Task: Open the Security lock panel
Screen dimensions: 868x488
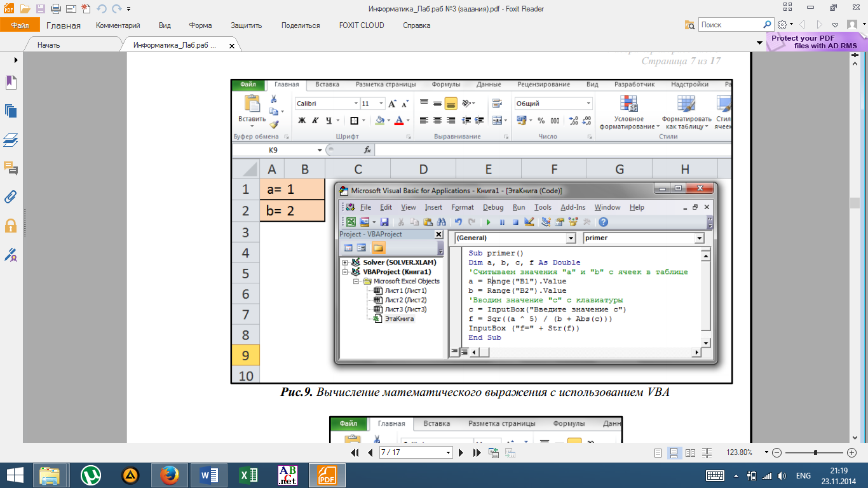Action: [11, 226]
